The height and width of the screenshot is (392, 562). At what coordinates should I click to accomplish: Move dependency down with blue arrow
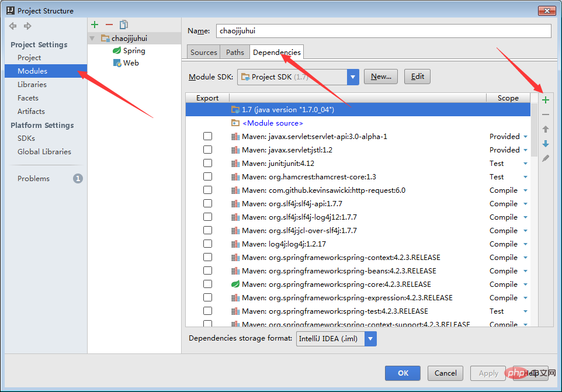(546, 144)
